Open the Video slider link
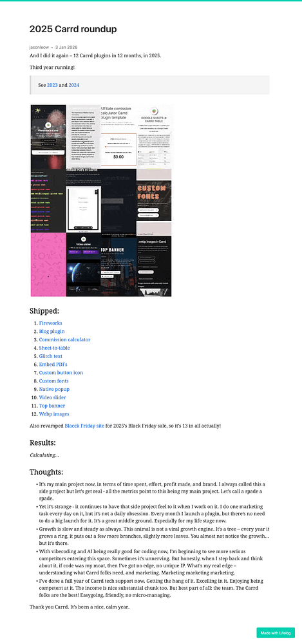Image resolution: width=302 pixels, height=644 pixels. (x=52, y=397)
